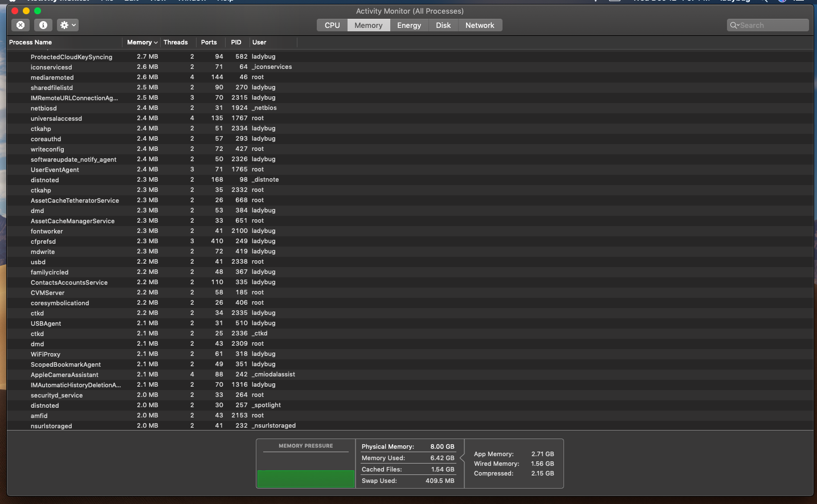Select the AssetCacheManagerService process

tap(410, 221)
